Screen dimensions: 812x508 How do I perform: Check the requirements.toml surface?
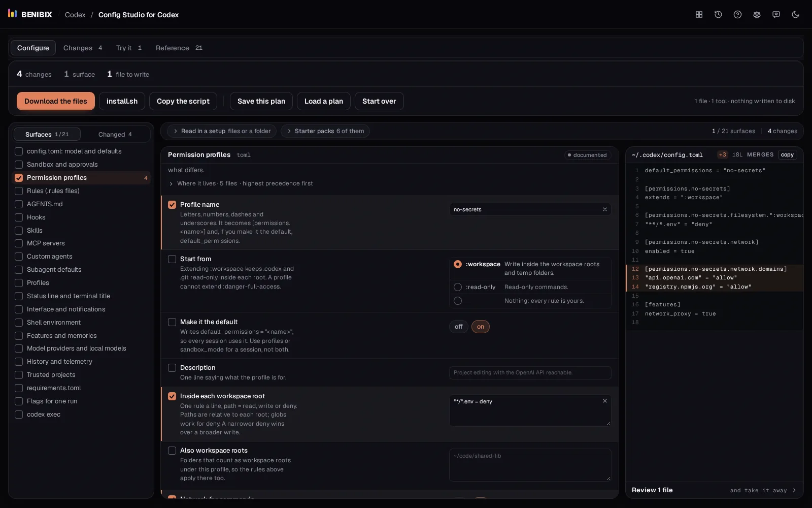[19, 388]
